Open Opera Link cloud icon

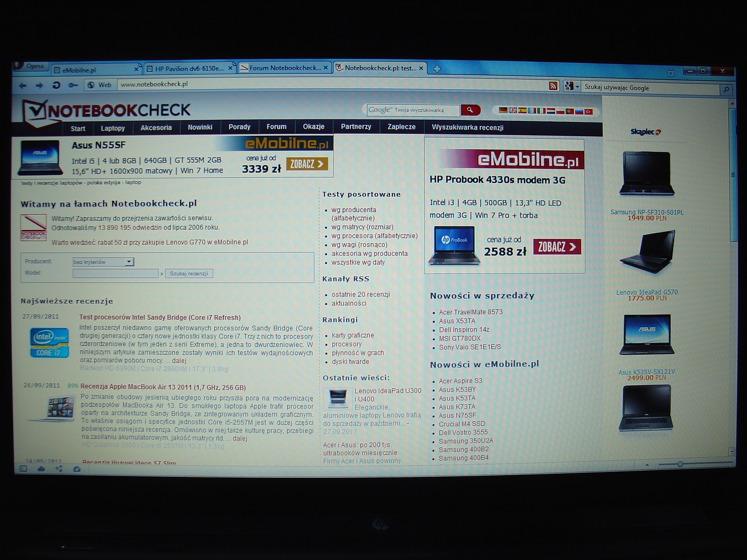41,469
